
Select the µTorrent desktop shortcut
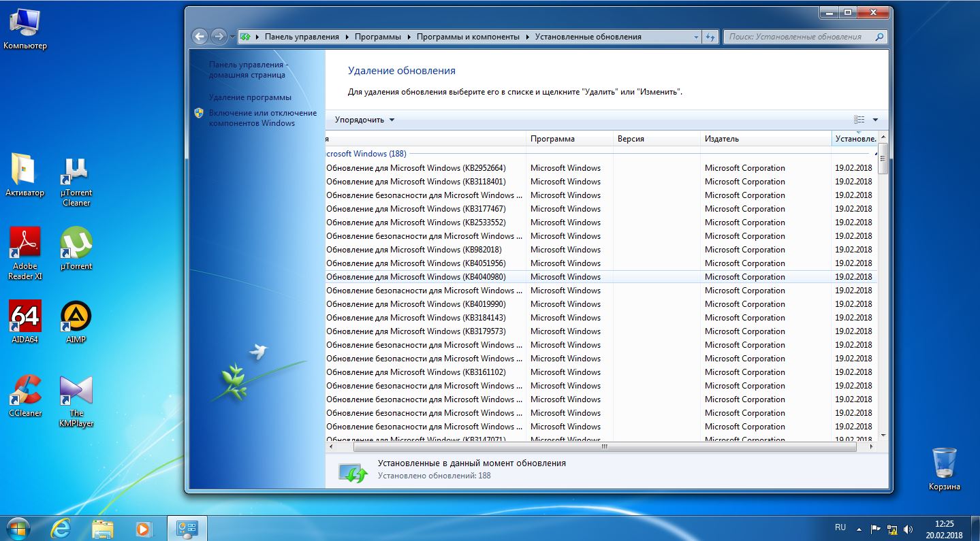[76, 249]
